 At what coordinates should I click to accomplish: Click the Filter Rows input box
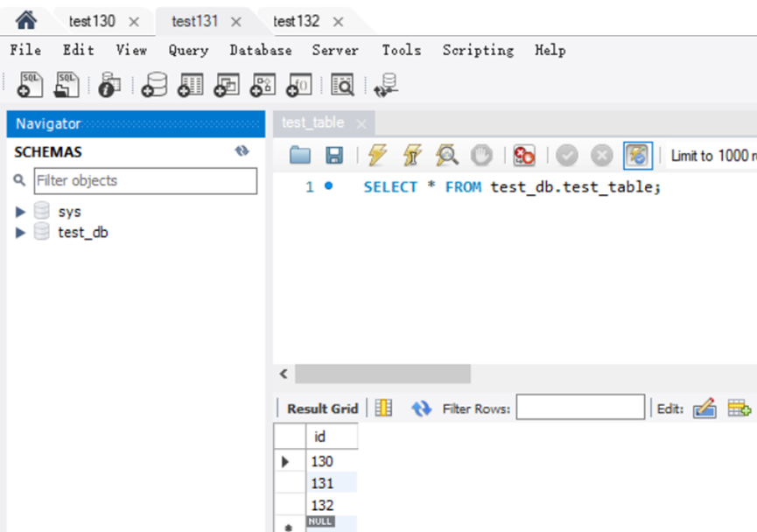pos(579,408)
